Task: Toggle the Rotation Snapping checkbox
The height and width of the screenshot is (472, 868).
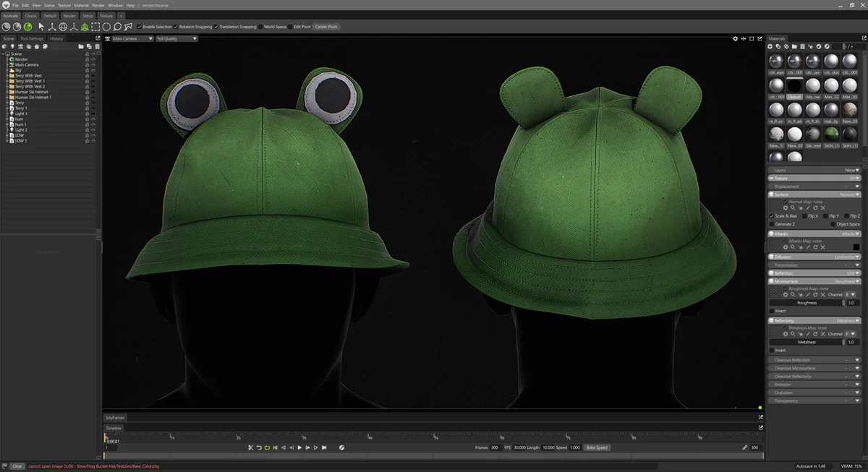Action: (x=175, y=27)
